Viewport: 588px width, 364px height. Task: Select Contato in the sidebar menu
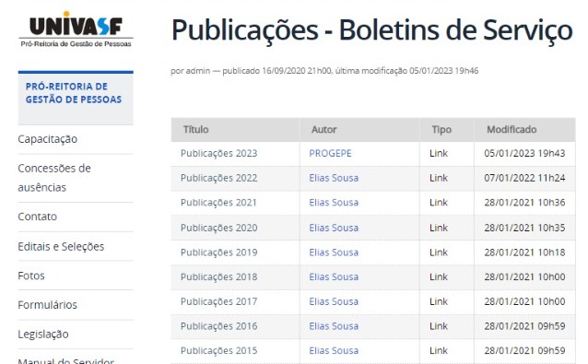coord(38,217)
